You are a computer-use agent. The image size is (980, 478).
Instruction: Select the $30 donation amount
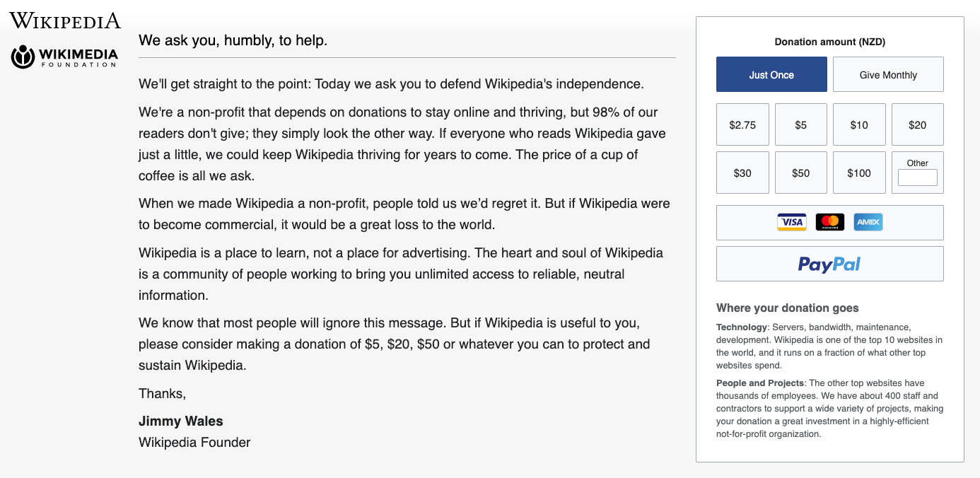pos(742,172)
